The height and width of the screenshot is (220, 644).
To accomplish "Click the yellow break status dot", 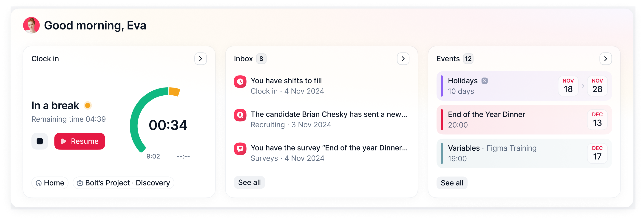I will point(88,106).
